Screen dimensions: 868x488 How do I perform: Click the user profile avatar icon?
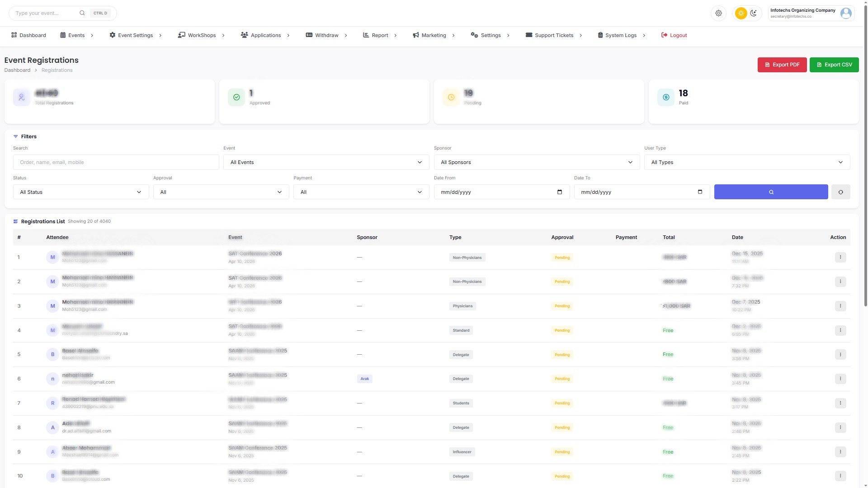[x=845, y=13]
